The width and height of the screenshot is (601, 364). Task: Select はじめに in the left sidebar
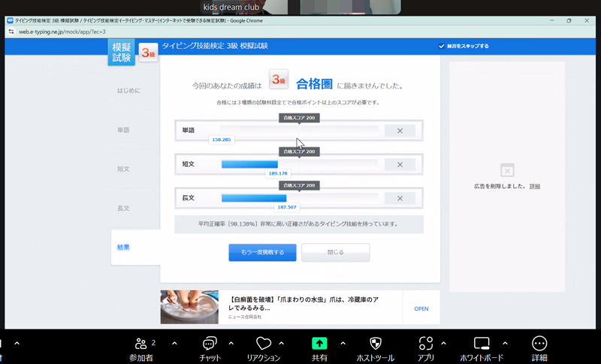128,91
